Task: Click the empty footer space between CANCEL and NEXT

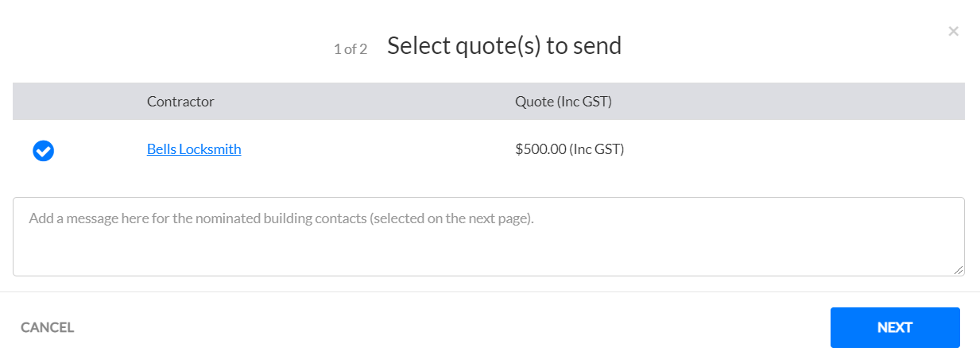Action: pyautogui.click(x=453, y=327)
